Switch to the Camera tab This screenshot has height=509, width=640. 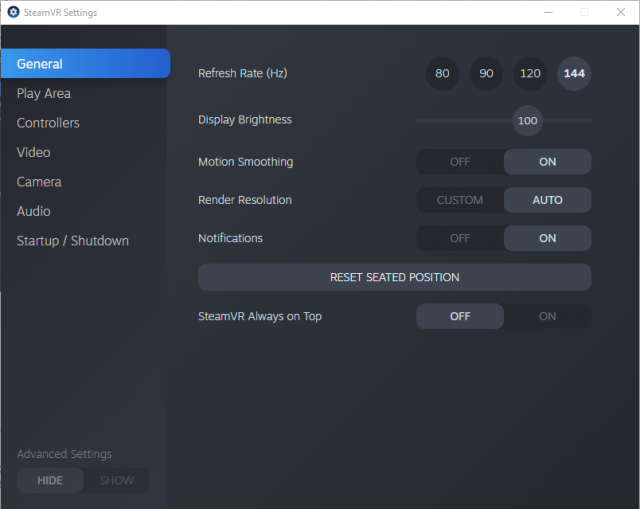pyautogui.click(x=39, y=182)
